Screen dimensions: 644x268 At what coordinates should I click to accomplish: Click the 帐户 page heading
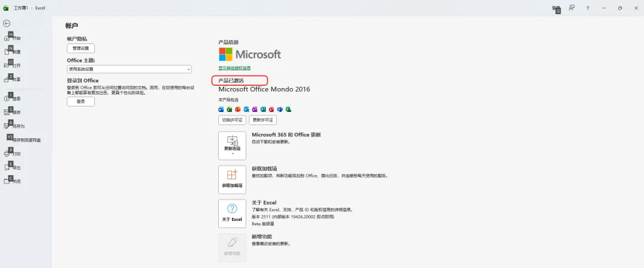[72, 26]
